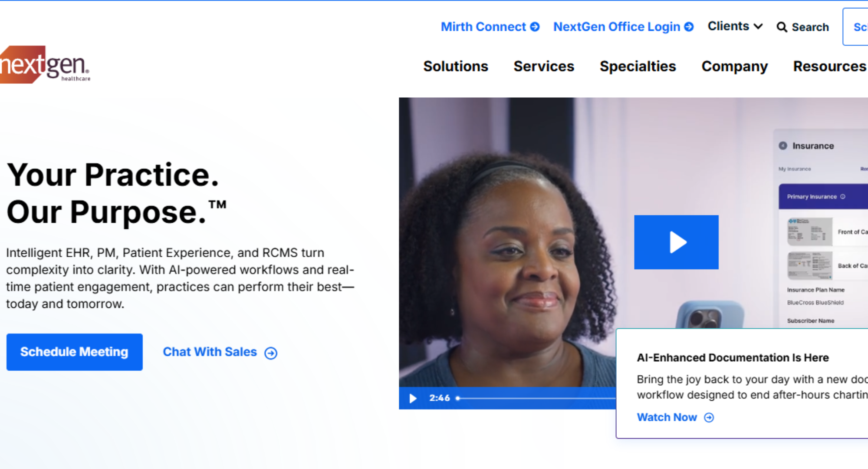Screen dimensions: 868x469
Task: Open the Services menu
Action: (544, 66)
